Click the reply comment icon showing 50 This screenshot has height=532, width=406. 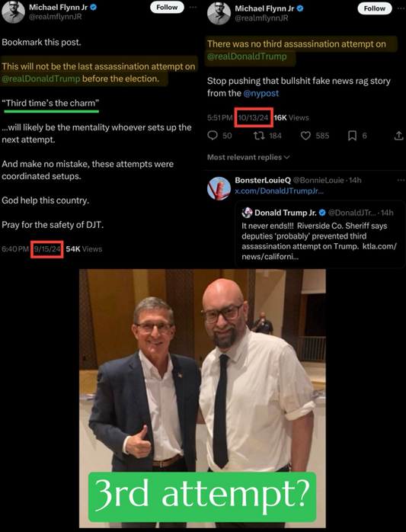(x=213, y=136)
